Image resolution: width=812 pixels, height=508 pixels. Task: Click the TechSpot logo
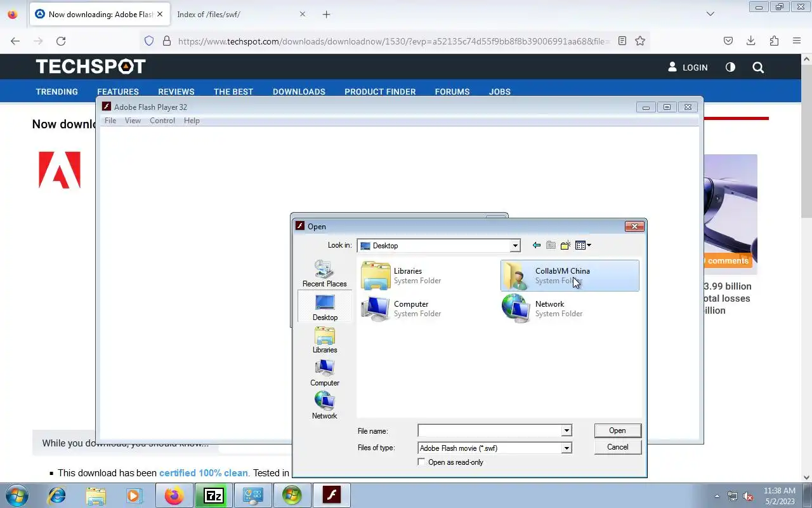click(x=91, y=66)
